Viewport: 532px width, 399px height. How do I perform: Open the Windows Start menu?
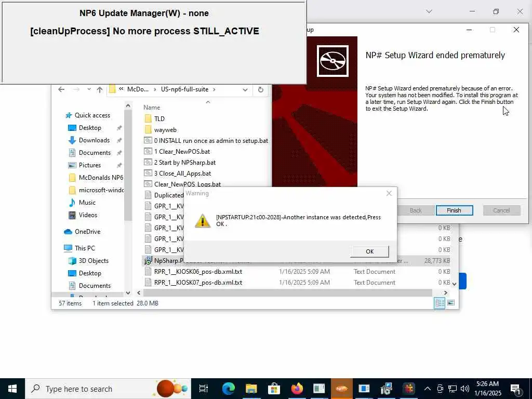coord(12,389)
